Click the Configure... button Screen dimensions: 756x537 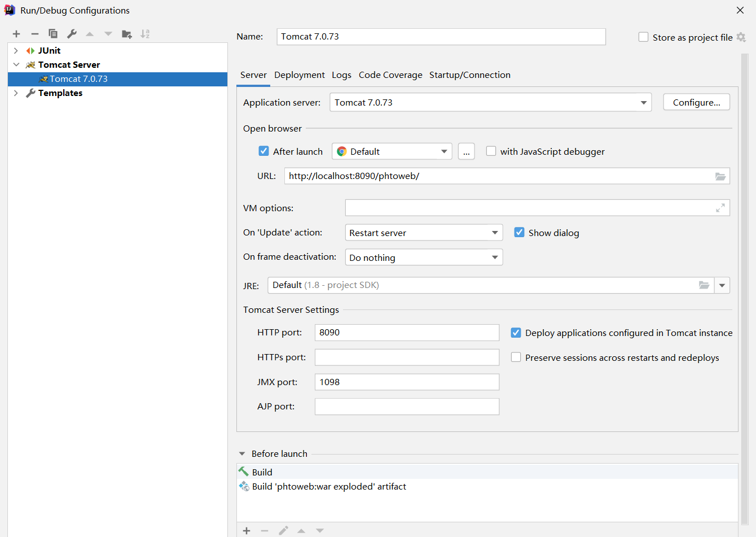tap(697, 102)
